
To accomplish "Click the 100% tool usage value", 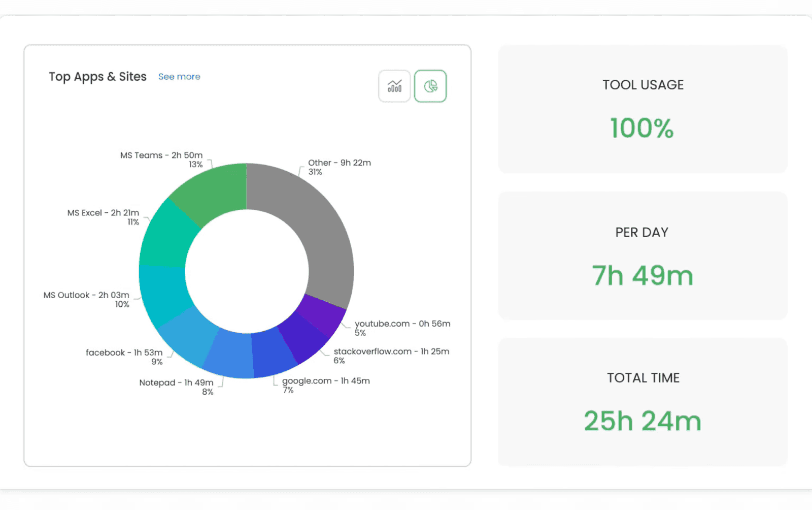I will click(642, 128).
